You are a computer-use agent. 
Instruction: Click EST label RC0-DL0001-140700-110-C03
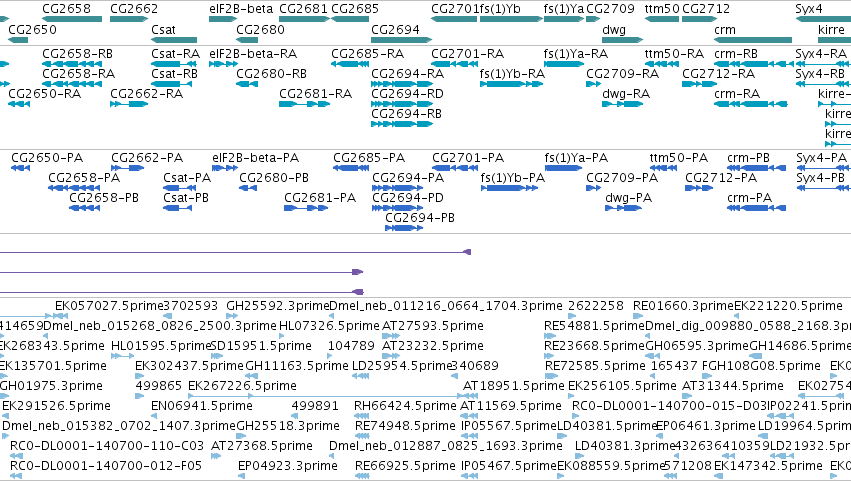(107, 446)
